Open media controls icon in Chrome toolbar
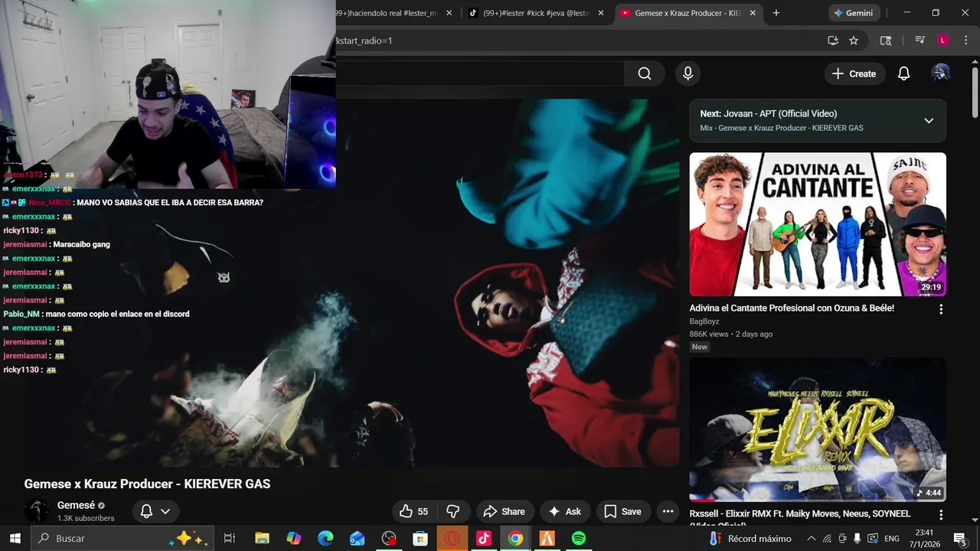Image resolution: width=980 pixels, height=551 pixels. 920,41
